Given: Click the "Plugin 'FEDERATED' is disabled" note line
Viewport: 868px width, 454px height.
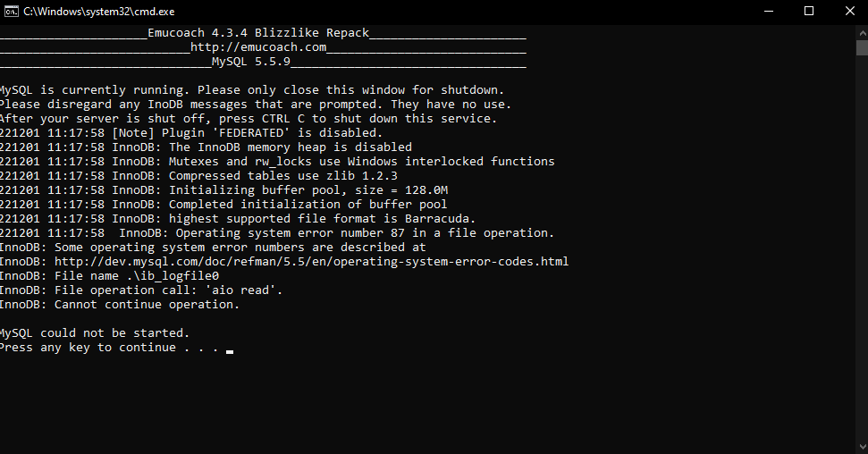Looking at the screenshot, I should (x=191, y=133).
